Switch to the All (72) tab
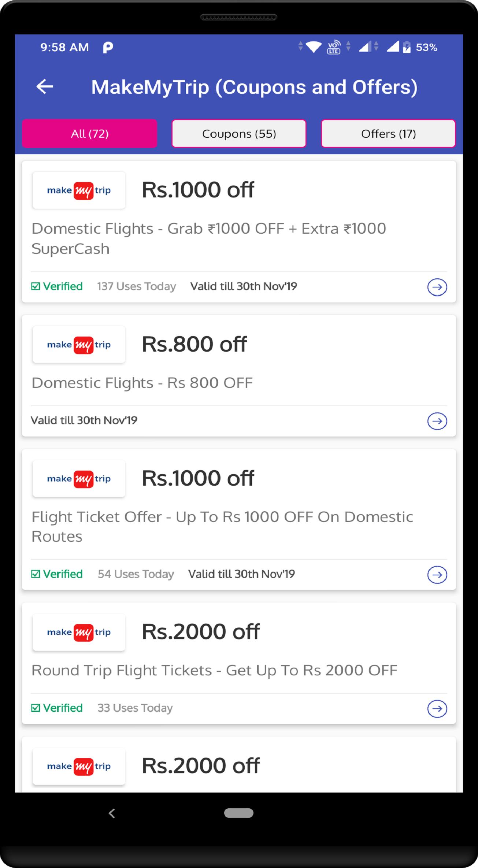 pos(90,134)
